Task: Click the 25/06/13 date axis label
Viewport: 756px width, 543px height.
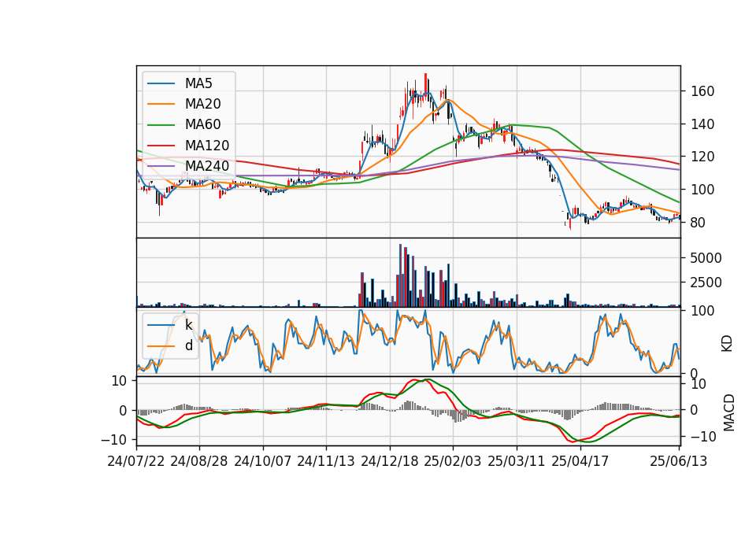Action: 678,461
